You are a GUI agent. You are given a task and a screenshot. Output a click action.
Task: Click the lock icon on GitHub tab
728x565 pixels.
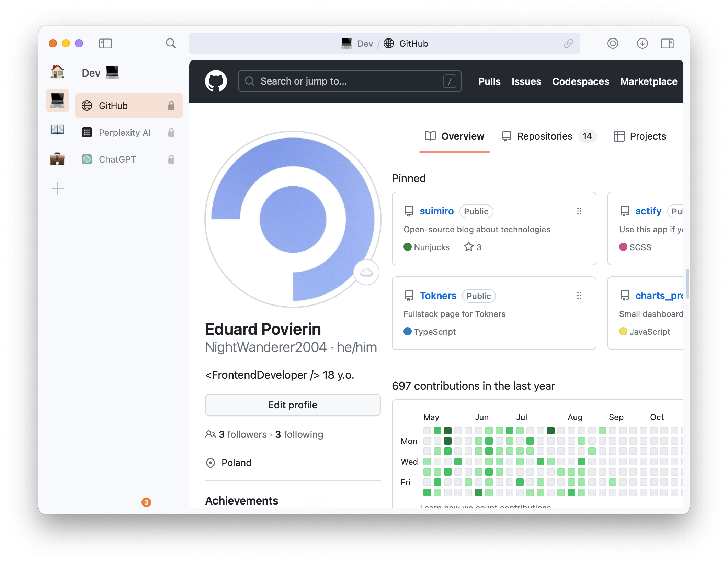coord(171,106)
